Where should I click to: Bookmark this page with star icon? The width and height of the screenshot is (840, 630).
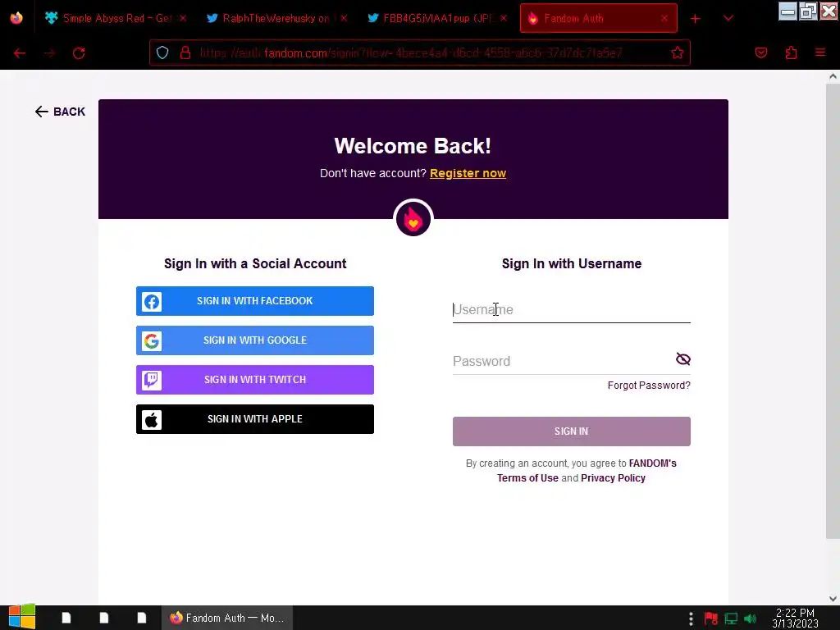point(677,52)
